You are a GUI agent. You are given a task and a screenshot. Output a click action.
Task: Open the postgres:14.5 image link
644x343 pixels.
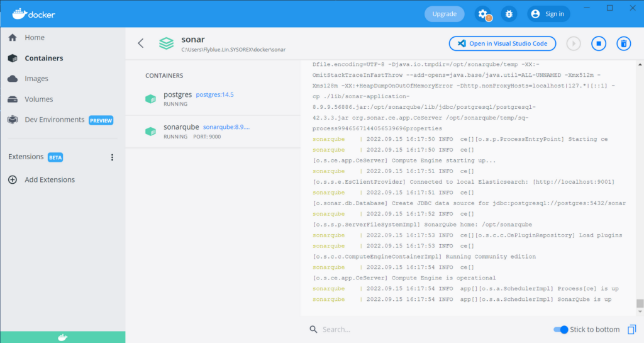click(215, 94)
